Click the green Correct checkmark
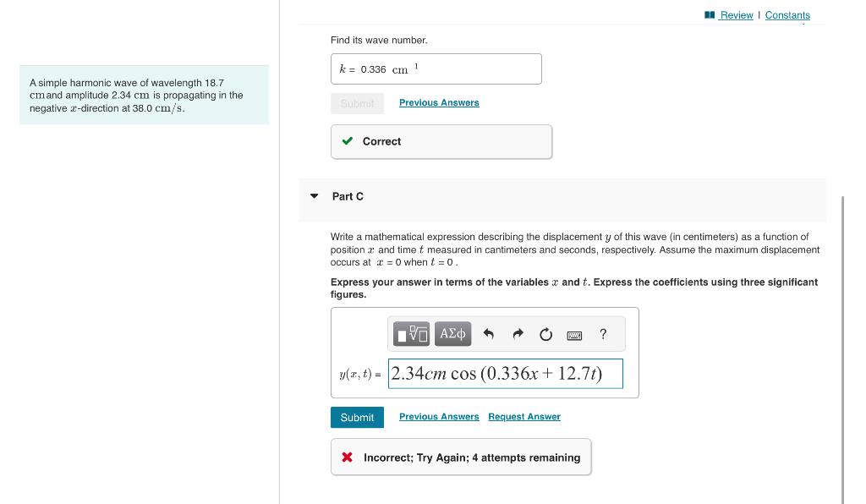Image resolution: width=866 pixels, height=504 pixels. [347, 141]
